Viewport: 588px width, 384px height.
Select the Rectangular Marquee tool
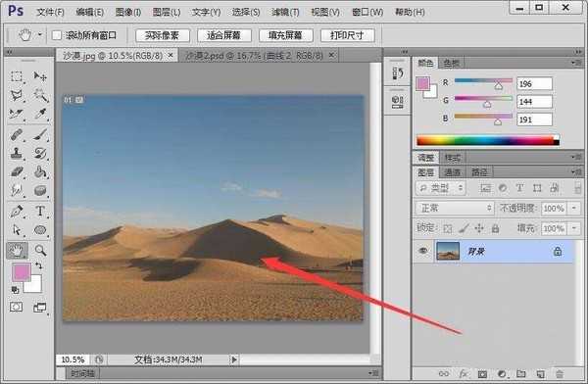pos(16,76)
